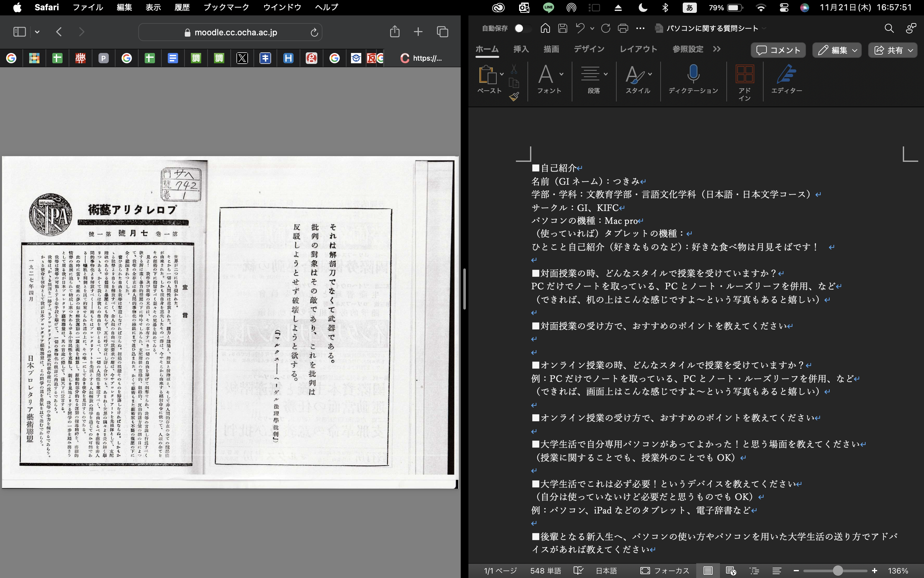
Task: Open the more options ellipsis in Word title bar
Action: click(x=640, y=28)
